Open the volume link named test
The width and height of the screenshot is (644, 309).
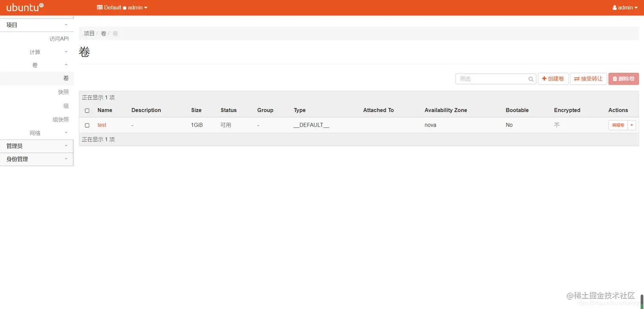102,125
